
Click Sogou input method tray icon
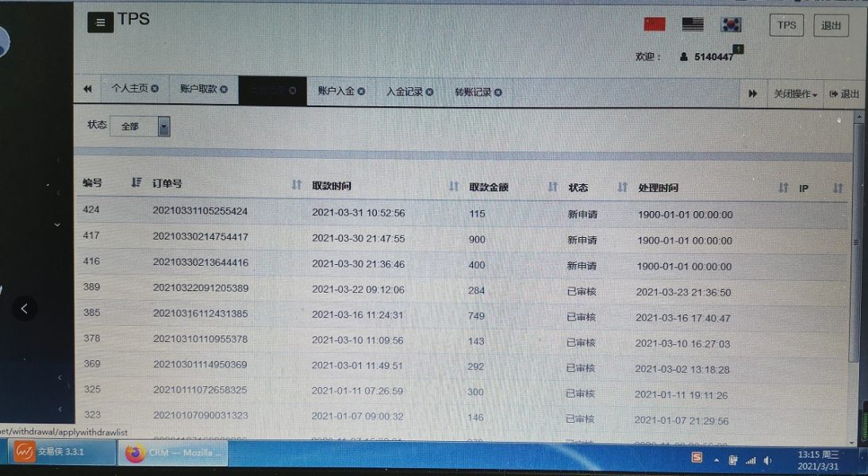pos(697,457)
